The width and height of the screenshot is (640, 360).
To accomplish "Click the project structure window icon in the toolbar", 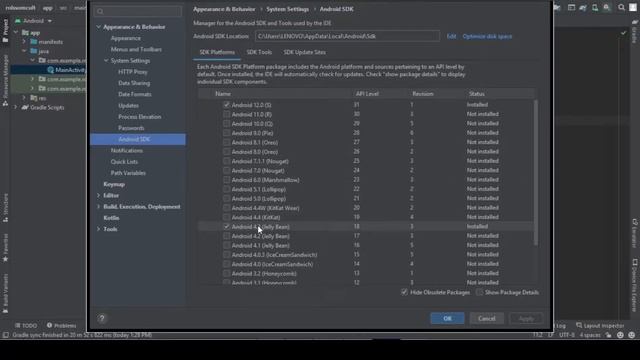I will [x=571, y=7].
